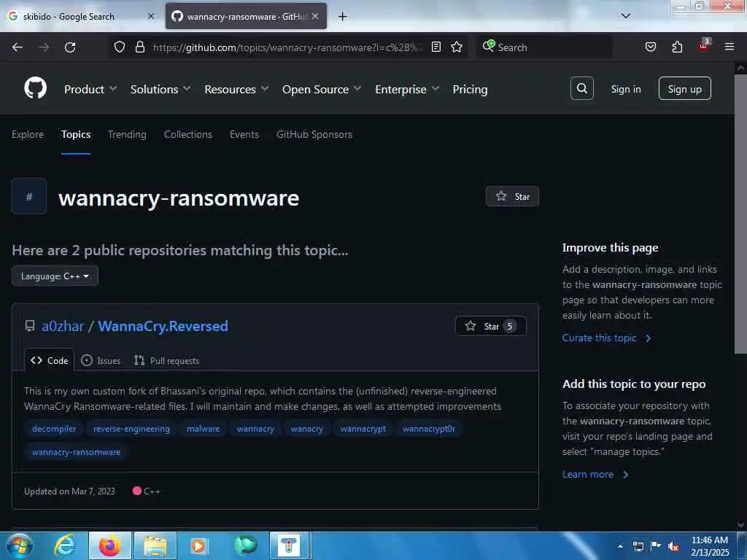This screenshot has width=747, height=560.
Task: Open the list all tabs chevron
Action: pyautogui.click(x=625, y=16)
